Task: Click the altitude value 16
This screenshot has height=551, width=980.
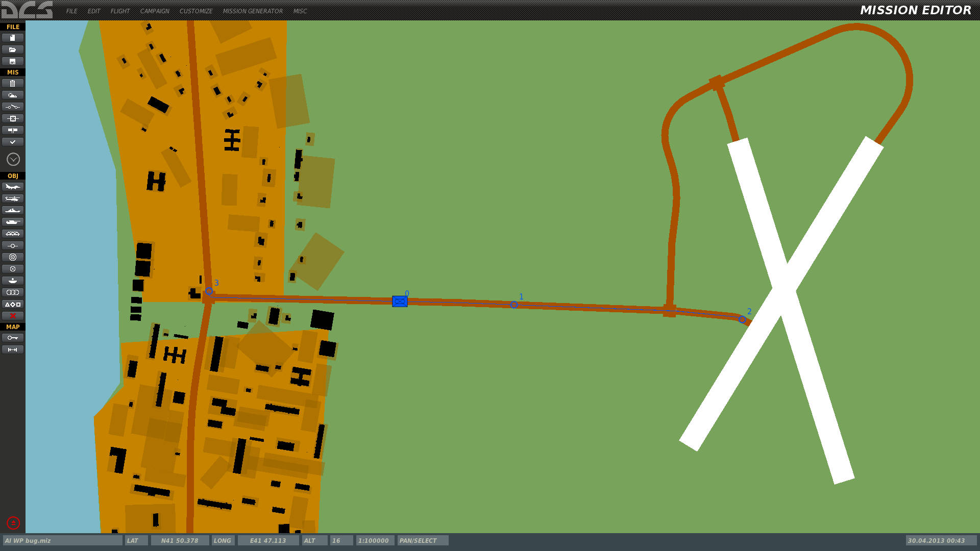Action: [x=341, y=541]
